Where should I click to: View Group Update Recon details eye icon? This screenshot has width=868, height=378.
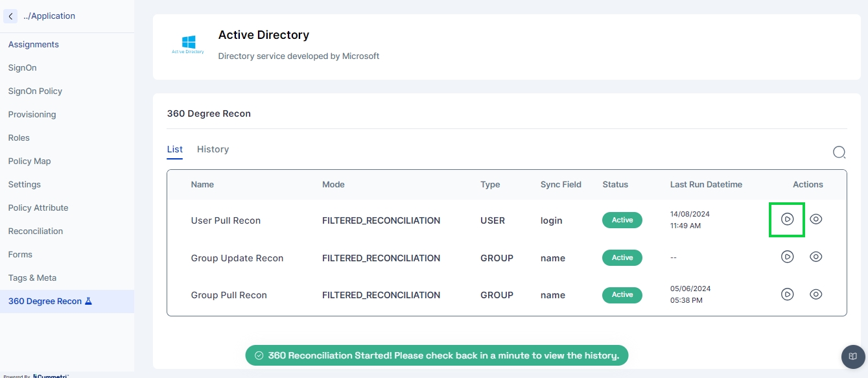(x=816, y=257)
